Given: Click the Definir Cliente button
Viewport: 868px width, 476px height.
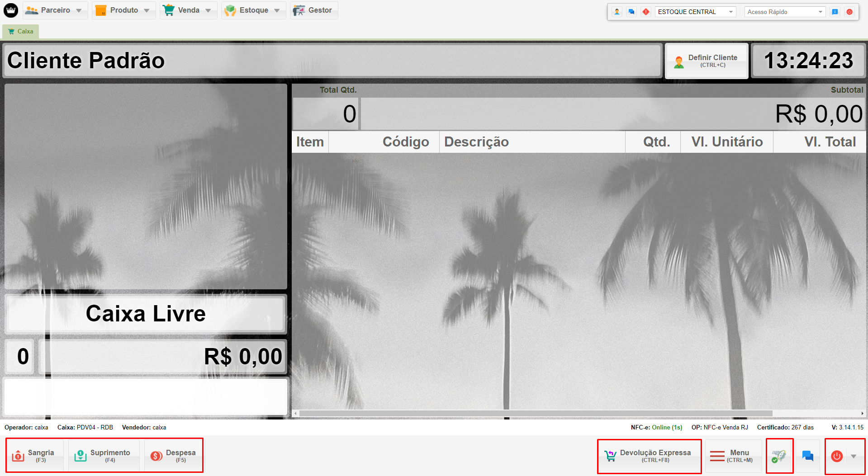Looking at the screenshot, I should 706,61.
